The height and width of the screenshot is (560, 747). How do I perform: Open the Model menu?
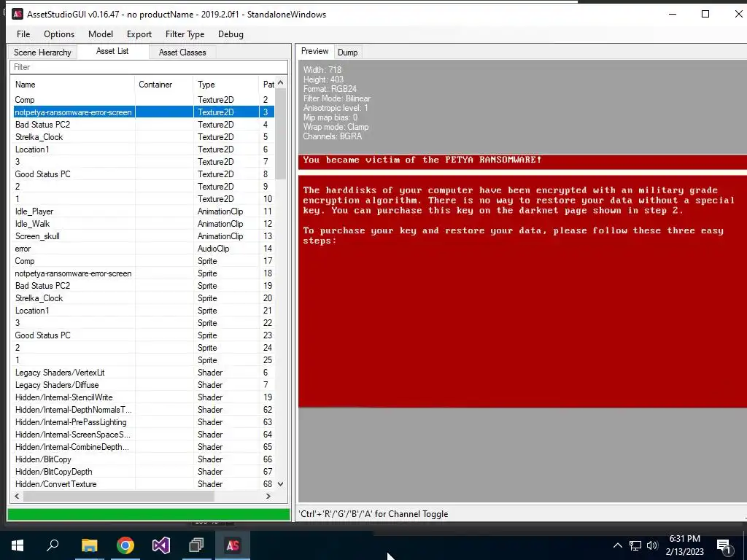(x=101, y=34)
